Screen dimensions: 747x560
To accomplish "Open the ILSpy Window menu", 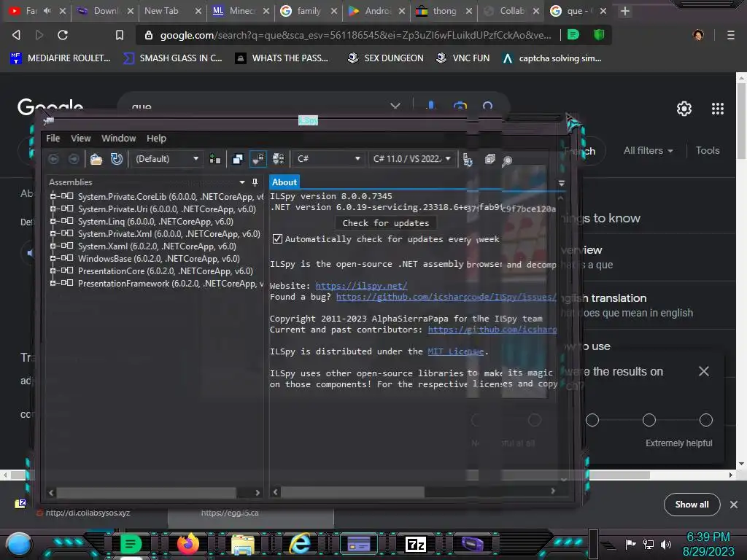I will pyautogui.click(x=119, y=138).
